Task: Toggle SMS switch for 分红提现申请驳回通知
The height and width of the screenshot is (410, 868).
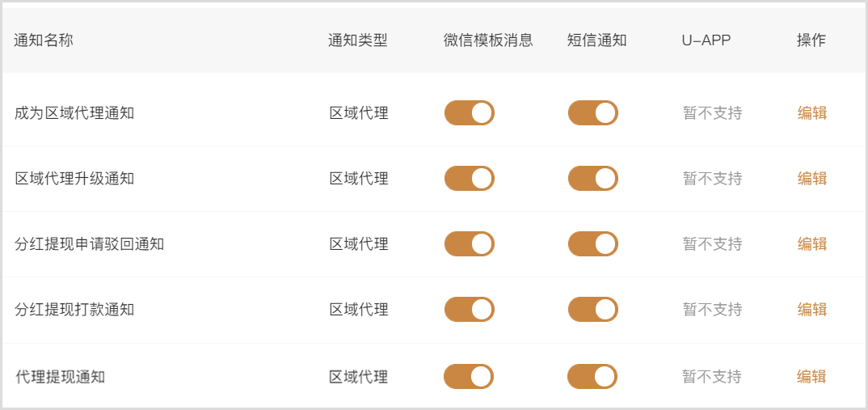Action: tap(592, 244)
